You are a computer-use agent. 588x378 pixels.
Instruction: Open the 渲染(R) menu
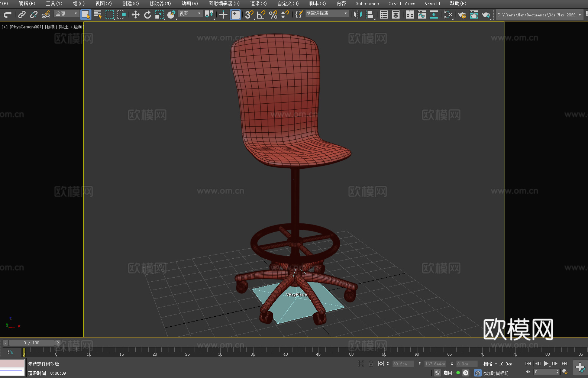(x=258, y=3)
